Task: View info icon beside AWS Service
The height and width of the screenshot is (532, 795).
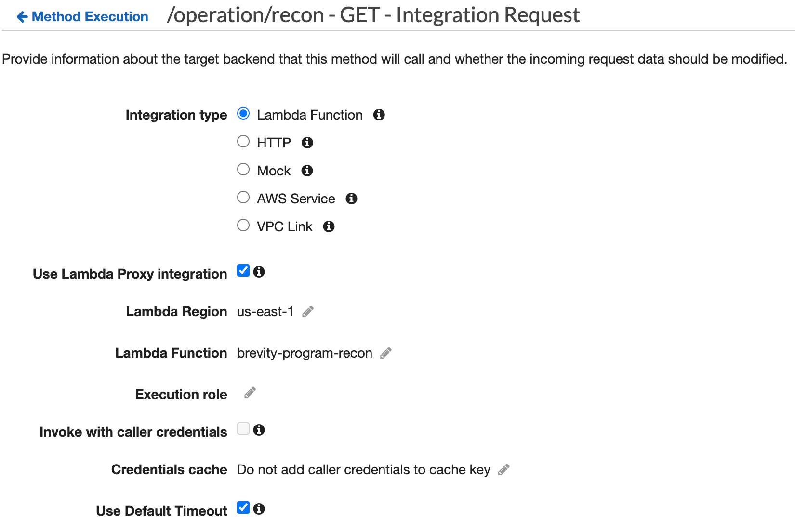Action: click(x=352, y=199)
